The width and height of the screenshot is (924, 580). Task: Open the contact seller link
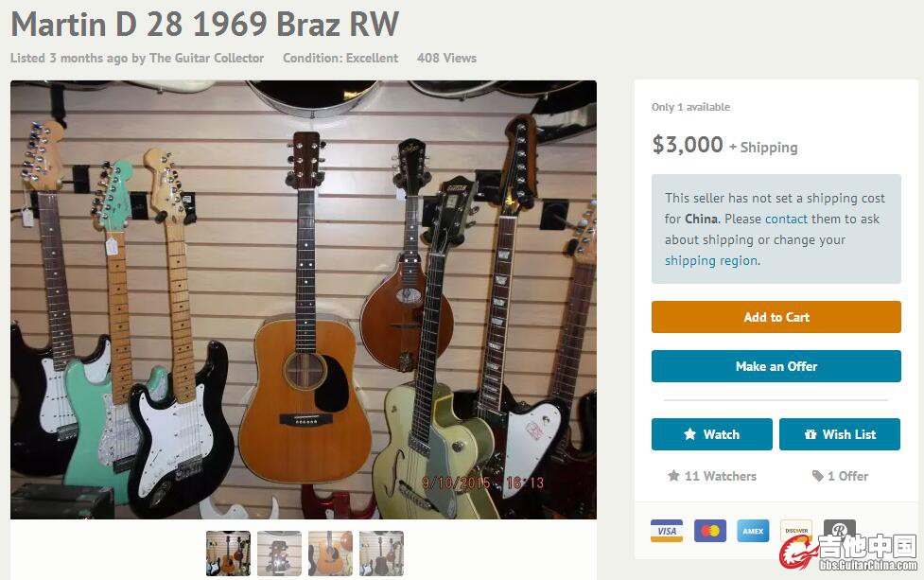(x=786, y=219)
